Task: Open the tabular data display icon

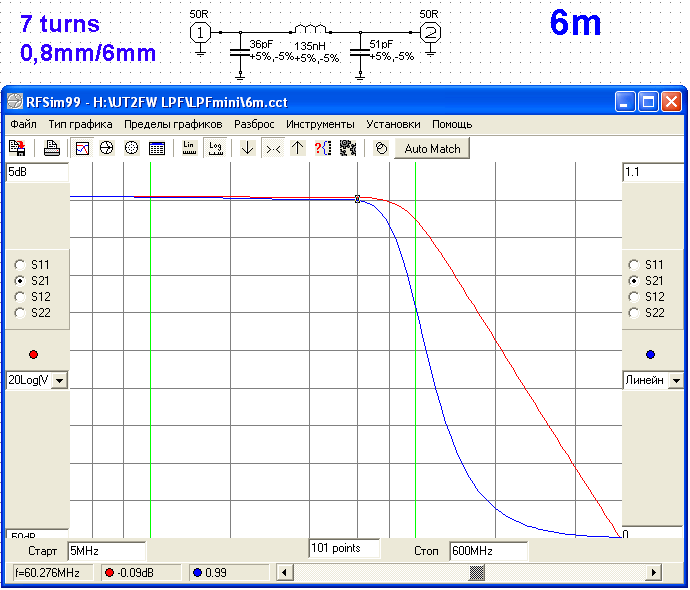Action: (156, 148)
